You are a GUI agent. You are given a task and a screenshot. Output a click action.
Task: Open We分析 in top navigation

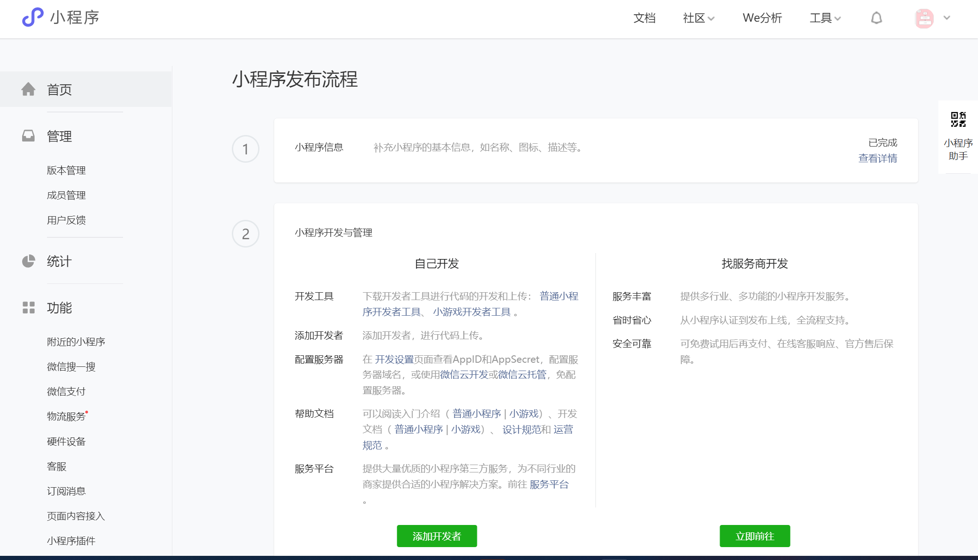[x=762, y=18]
